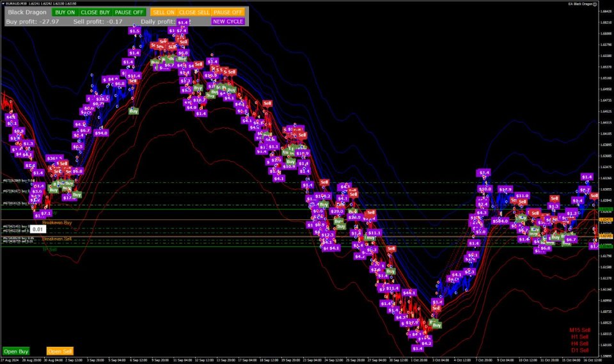Image resolution: width=614 pixels, height=364 pixels.
Task: Select the $1.5 profit marker
Action: (134, 31)
